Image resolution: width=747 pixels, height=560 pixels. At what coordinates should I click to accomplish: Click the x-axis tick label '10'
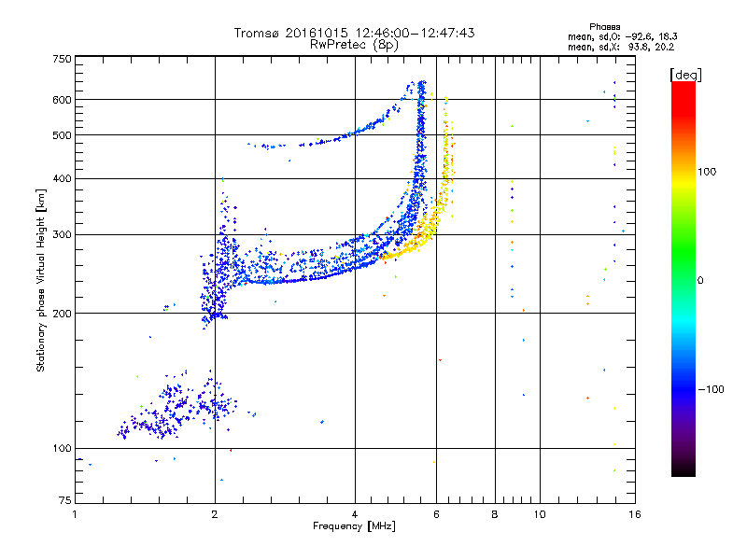click(540, 514)
